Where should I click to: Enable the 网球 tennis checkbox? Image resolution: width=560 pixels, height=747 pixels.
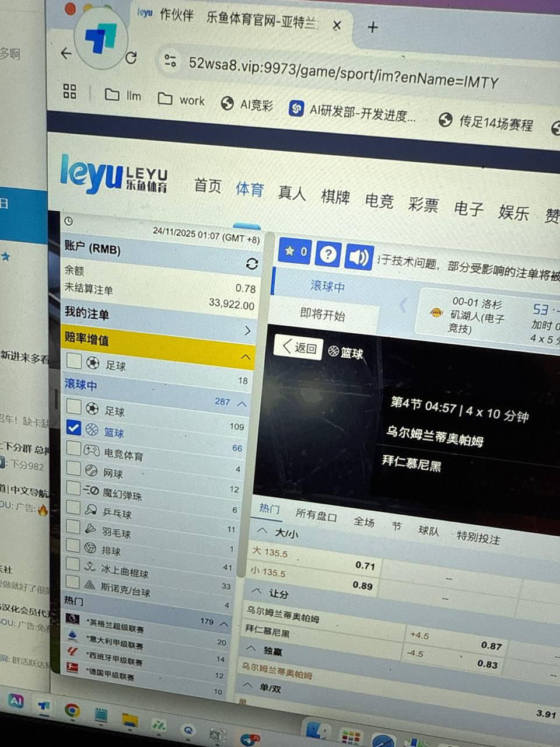click(73, 468)
